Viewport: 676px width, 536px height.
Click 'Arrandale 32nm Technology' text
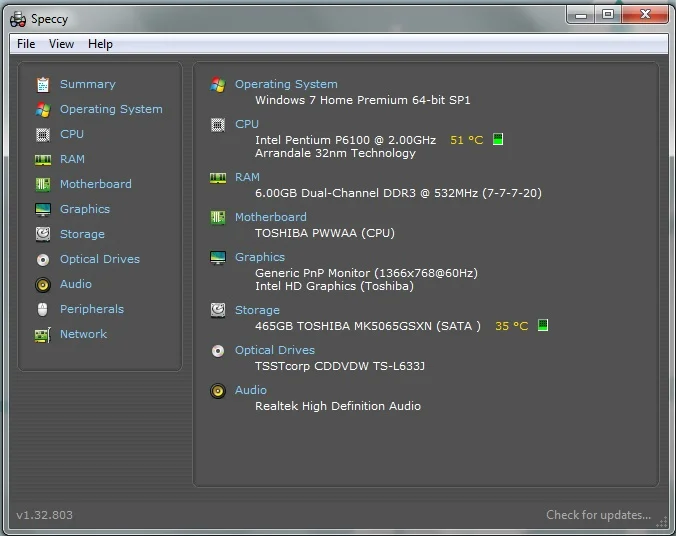click(x=335, y=154)
